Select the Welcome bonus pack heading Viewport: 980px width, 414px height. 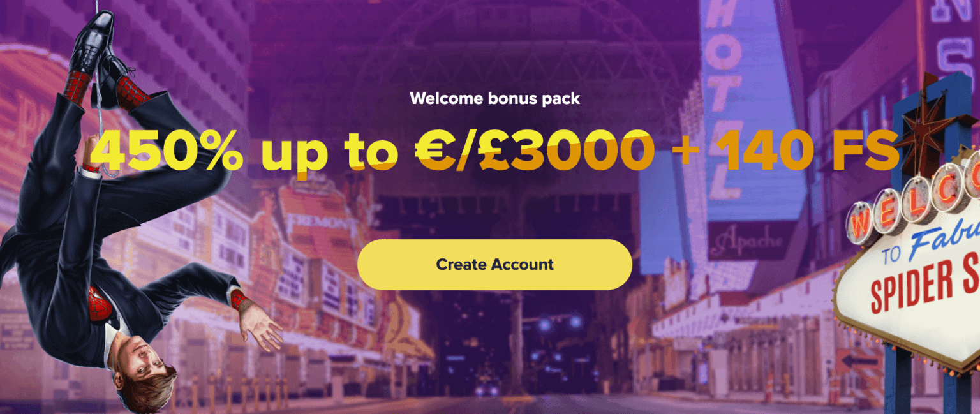coord(494,99)
